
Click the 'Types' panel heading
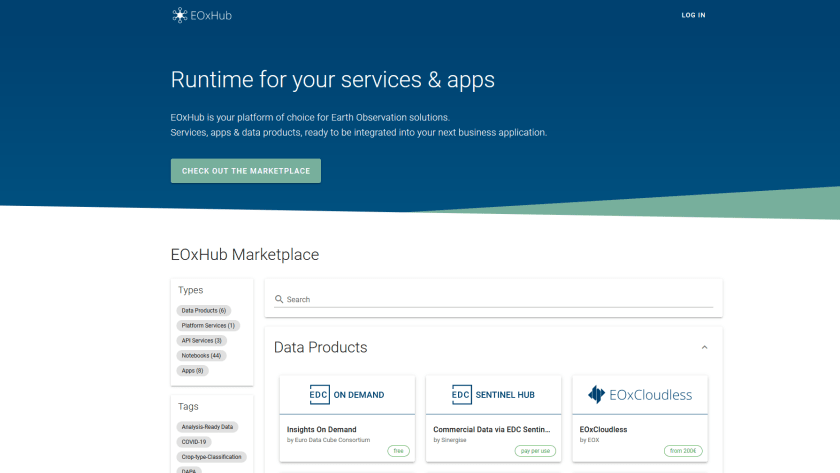[x=191, y=290]
